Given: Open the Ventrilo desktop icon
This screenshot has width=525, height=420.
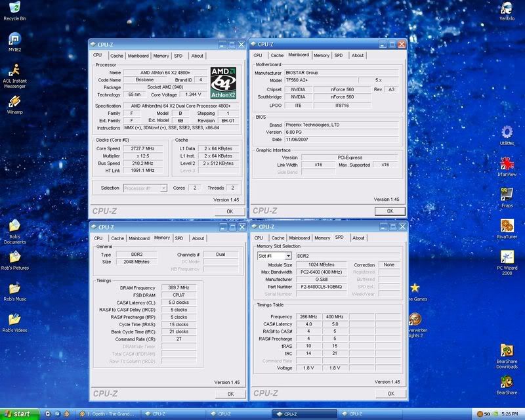Looking at the screenshot, I should tap(506, 9).
